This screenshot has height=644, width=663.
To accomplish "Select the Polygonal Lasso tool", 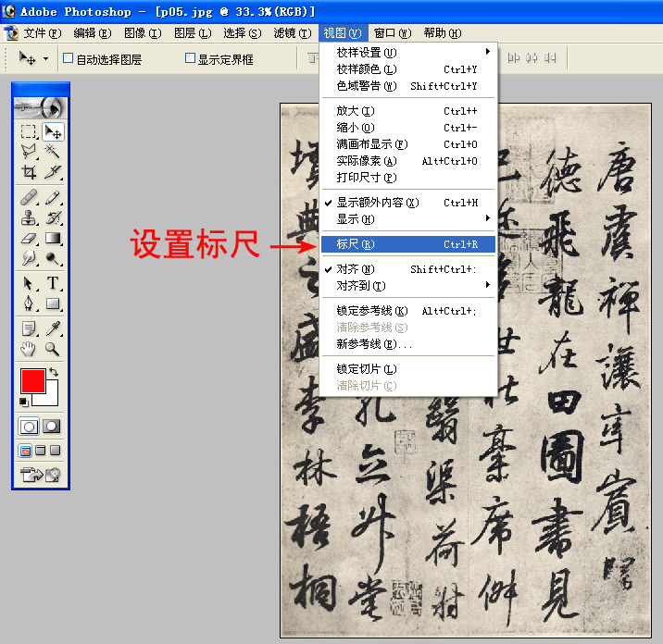I will [29, 151].
